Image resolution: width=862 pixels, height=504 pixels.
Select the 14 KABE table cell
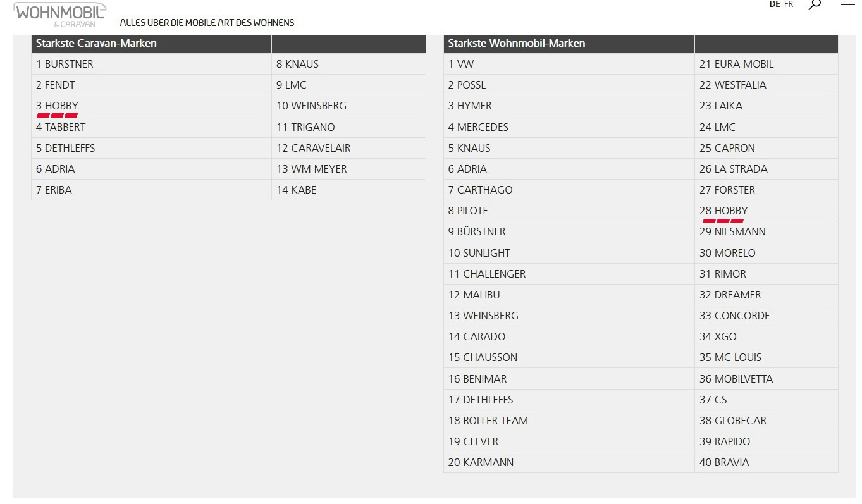(348, 190)
